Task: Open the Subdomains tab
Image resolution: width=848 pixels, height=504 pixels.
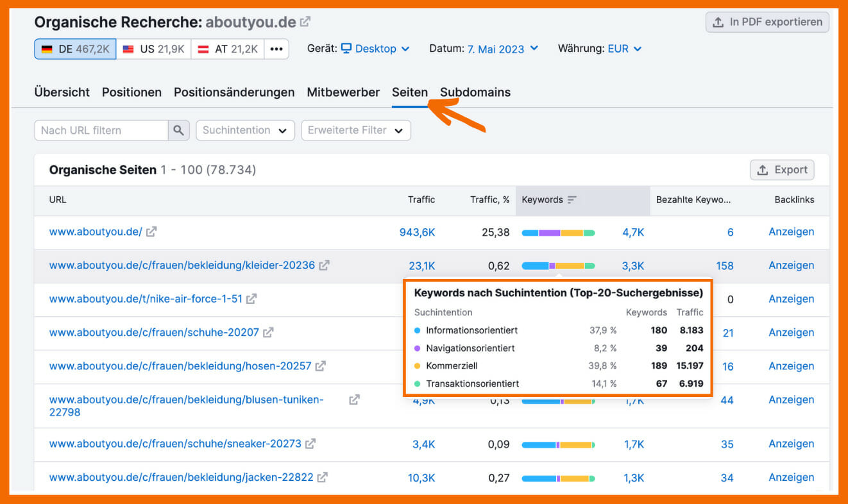Action: pyautogui.click(x=475, y=92)
